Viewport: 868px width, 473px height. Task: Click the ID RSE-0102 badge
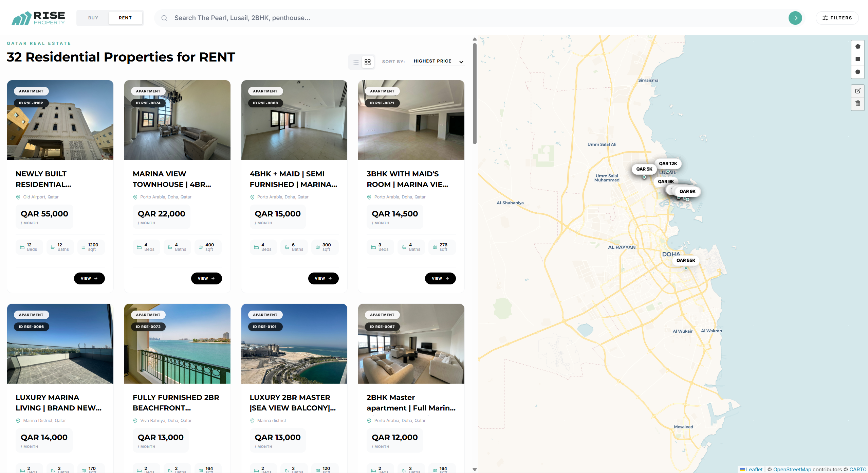point(31,103)
